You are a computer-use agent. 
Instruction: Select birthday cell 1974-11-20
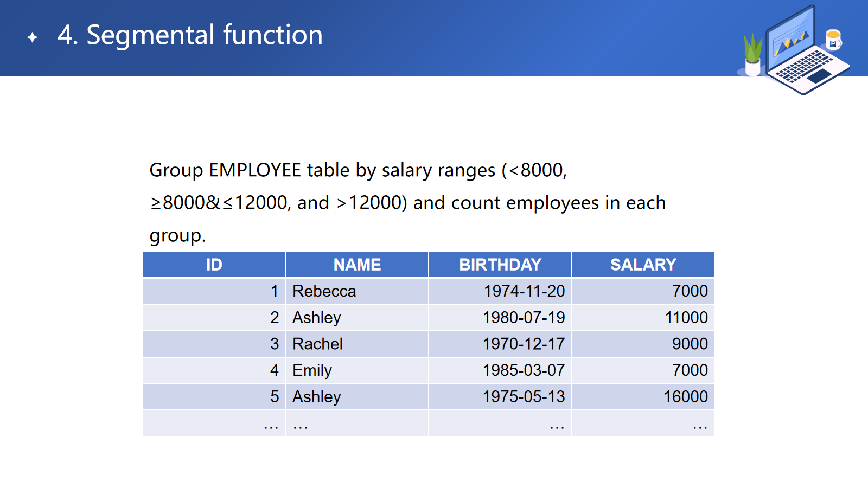(524, 291)
